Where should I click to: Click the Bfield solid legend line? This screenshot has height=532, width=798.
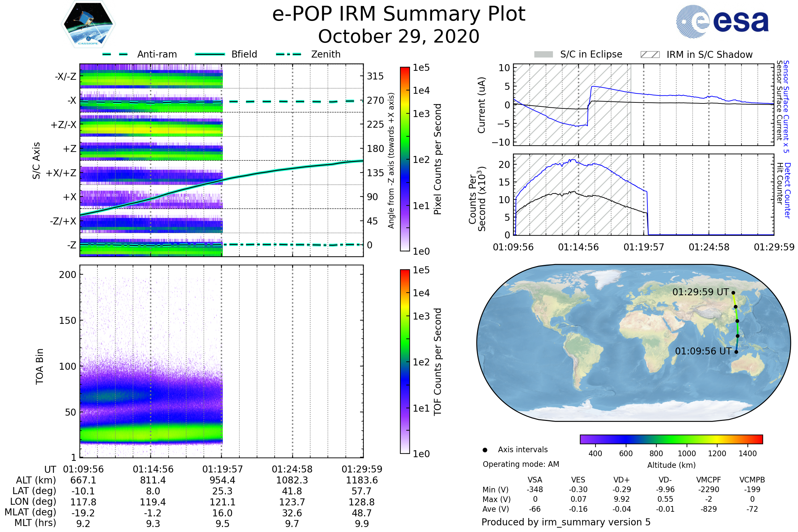[210, 54]
